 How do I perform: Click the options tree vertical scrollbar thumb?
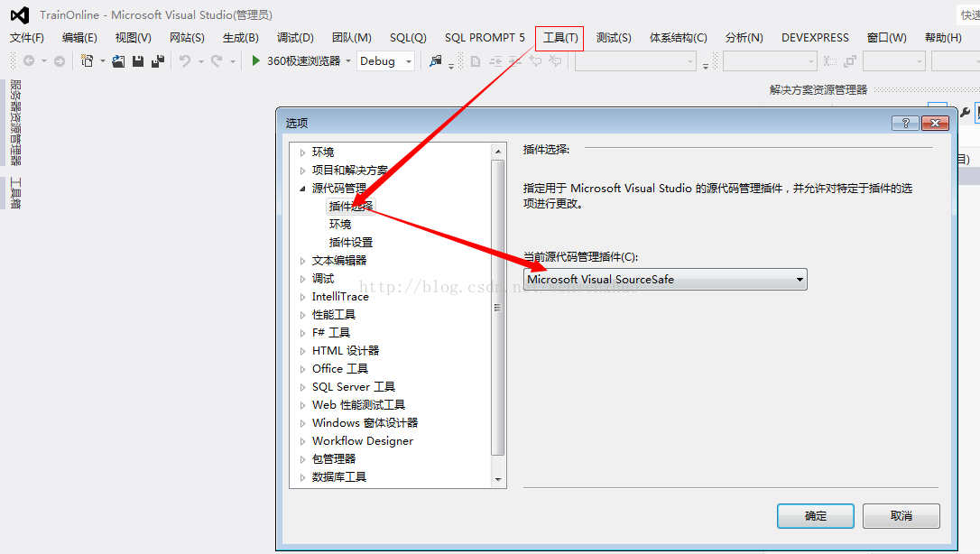[x=498, y=308]
